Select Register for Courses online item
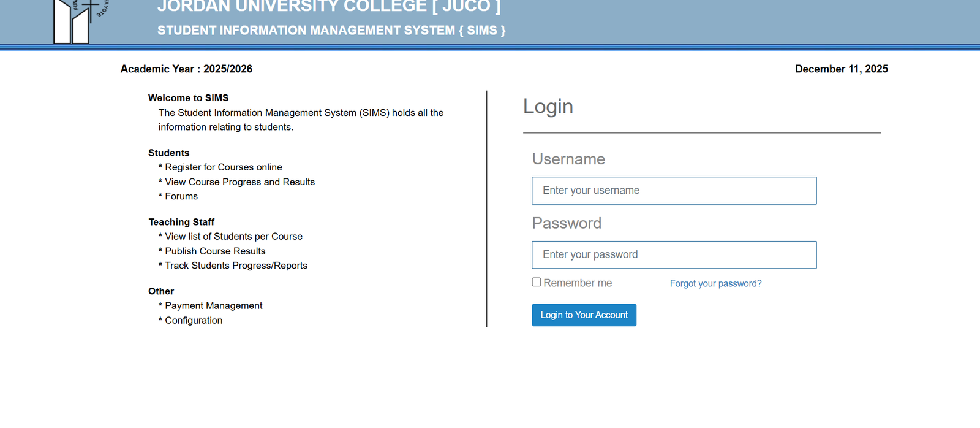Image resolution: width=980 pixels, height=428 pixels. [x=223, y=167]
